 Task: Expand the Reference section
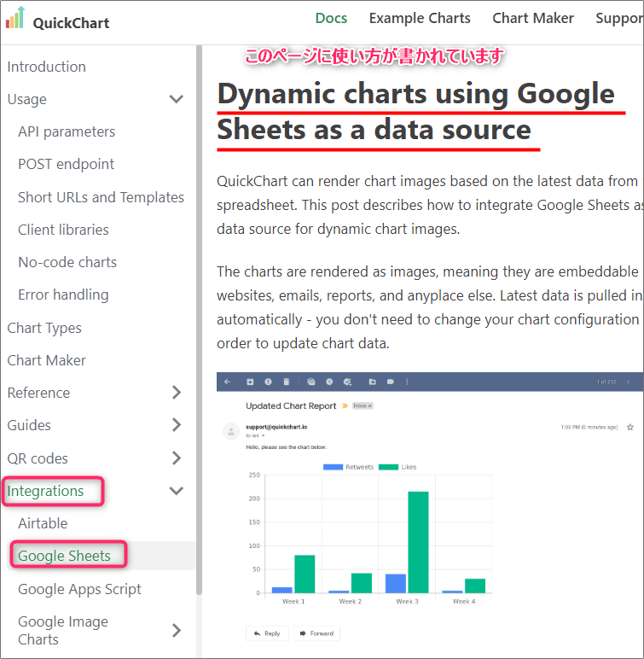pyautogui.click(x=177, y=393)
